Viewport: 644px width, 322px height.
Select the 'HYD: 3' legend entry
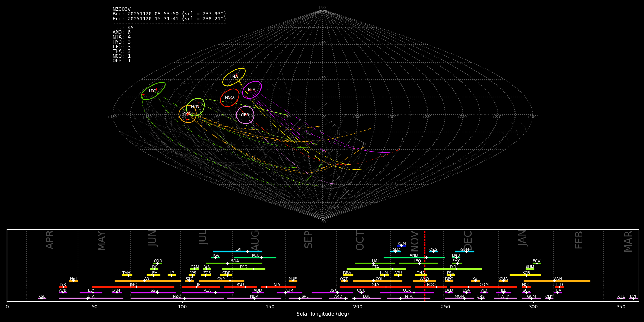pos(122,42)
